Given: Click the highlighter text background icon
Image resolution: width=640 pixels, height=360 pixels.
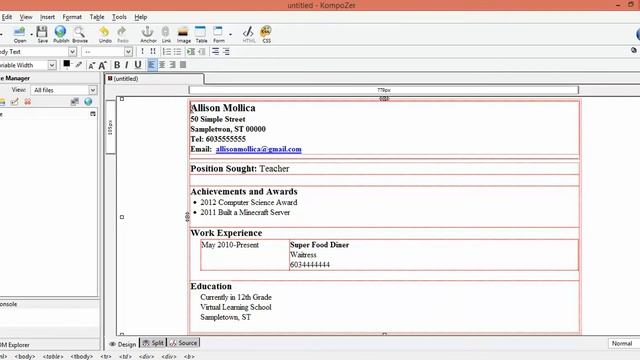Looking at the screenshot, I should point(79,64).
